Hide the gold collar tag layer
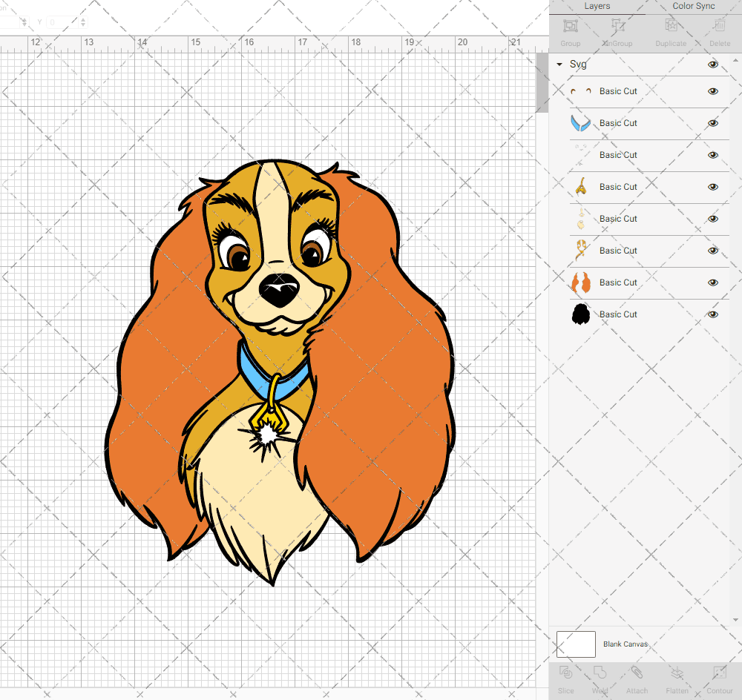The width and height of the screenshot is (742, 700). tap(712, 187)
